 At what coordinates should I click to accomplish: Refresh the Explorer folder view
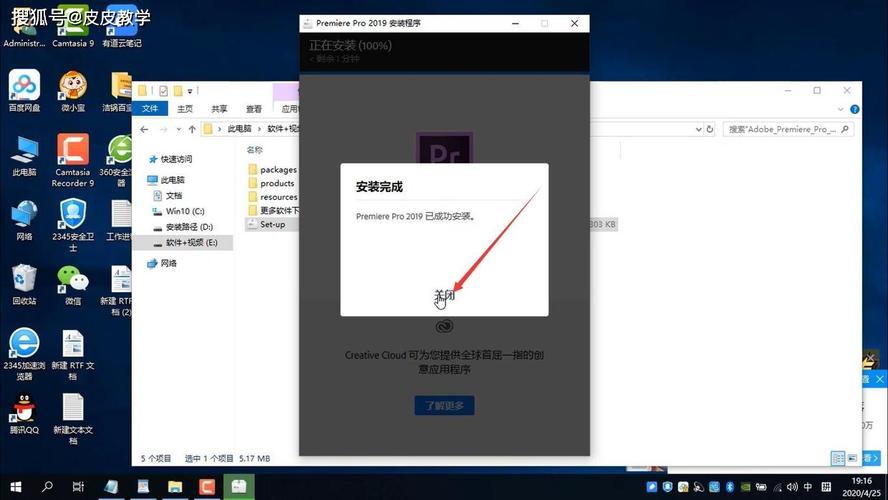pyautogui.click(x=710, y=129)
